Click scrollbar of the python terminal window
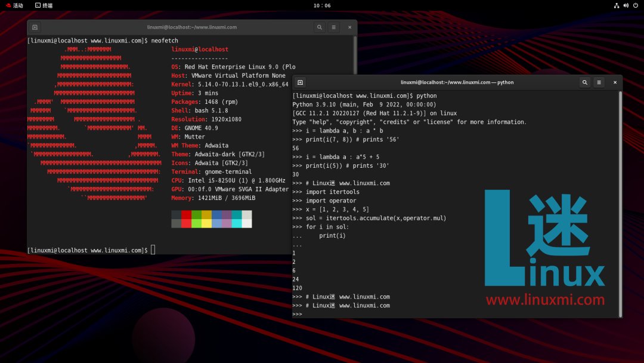This screenshot has width=644, height=363. (620, 203)
